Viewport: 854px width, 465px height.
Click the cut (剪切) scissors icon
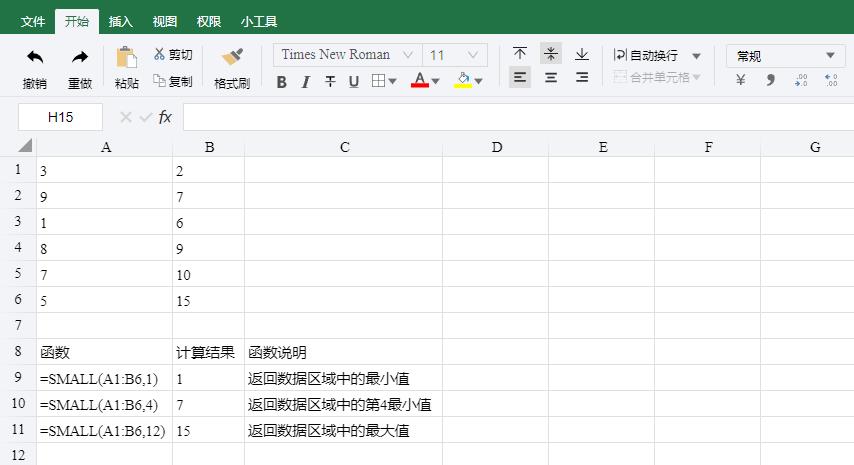(x=159, y=54)
